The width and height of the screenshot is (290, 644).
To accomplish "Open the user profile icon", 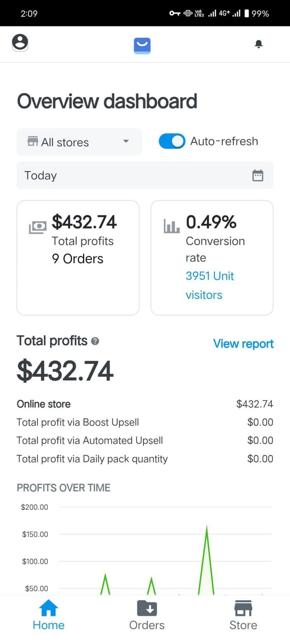I will point(20,42).
